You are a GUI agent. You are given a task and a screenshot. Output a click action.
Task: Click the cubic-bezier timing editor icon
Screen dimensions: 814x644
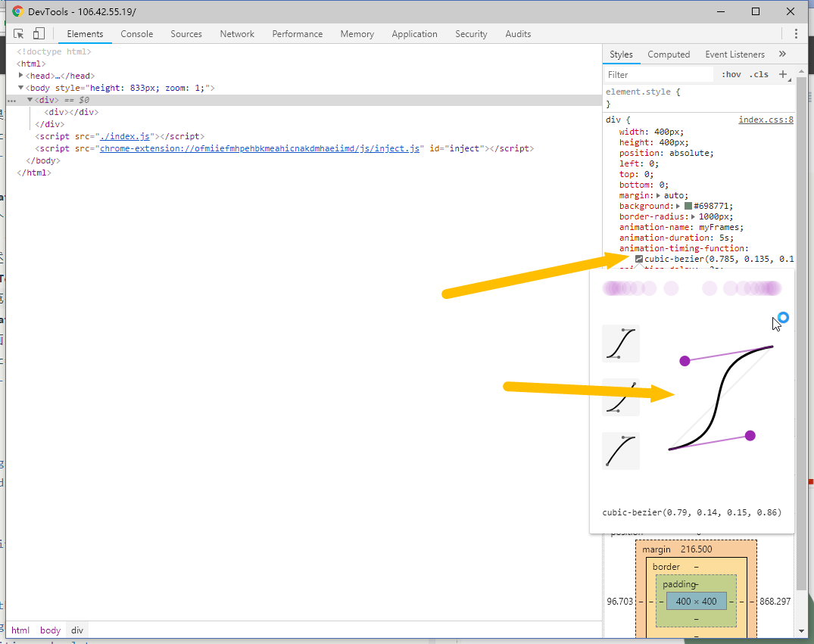click(639, 260)
